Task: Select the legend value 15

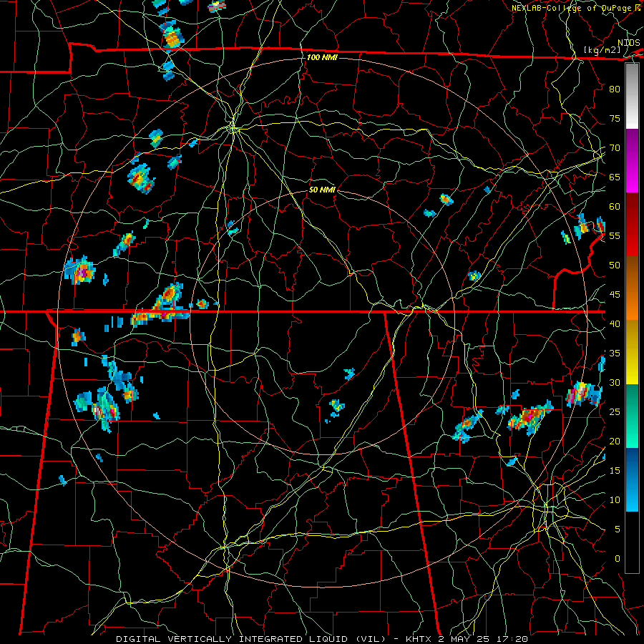Action: tap(615, 471)
